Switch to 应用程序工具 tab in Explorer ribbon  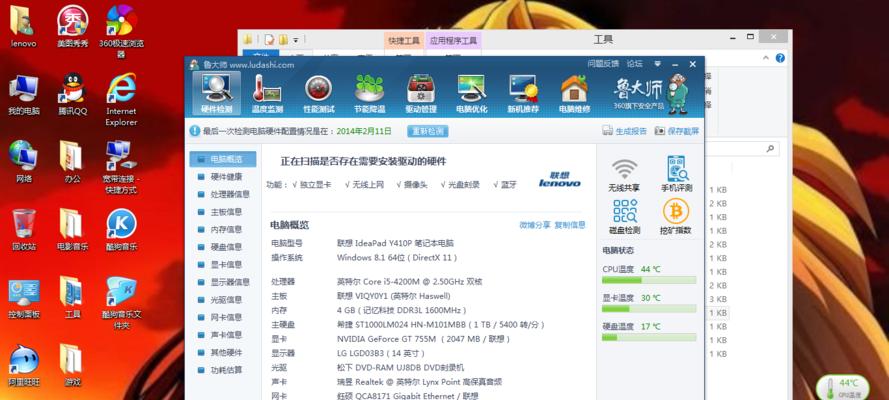(453, 40)
